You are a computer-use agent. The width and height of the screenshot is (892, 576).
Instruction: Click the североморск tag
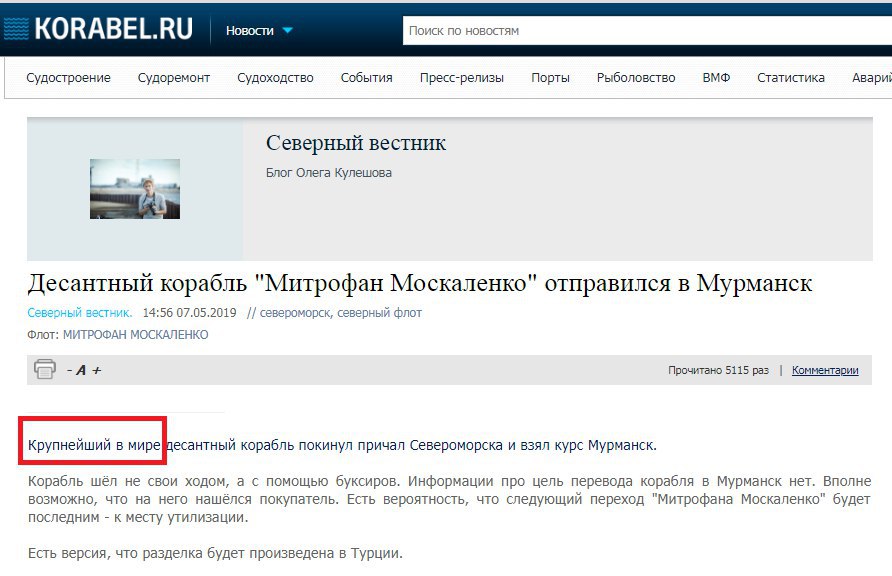295,313
